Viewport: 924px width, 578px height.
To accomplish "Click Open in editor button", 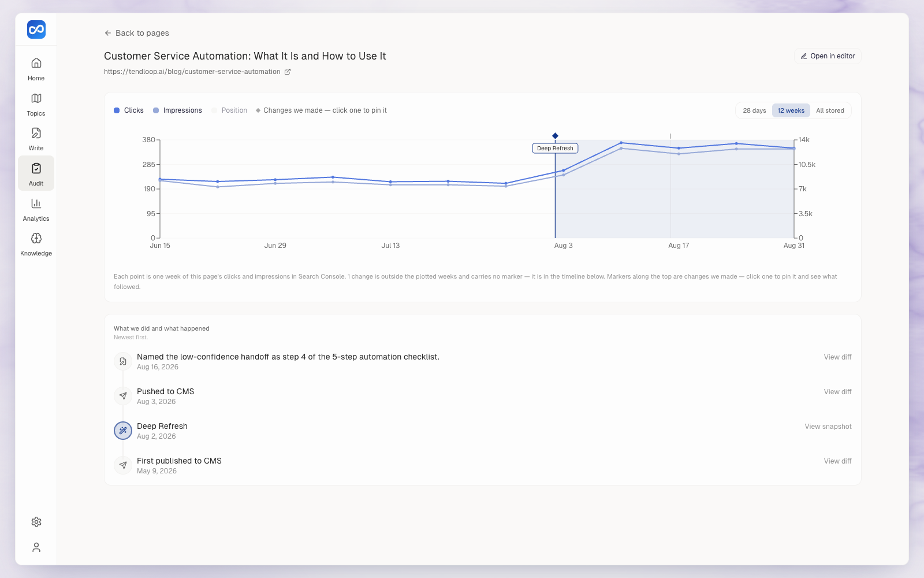I will [828, 56].
